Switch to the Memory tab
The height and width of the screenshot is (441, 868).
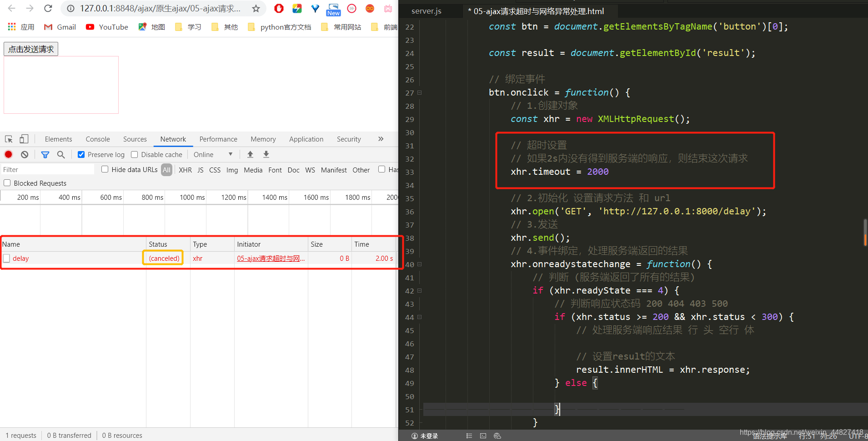tap(263, 139)
